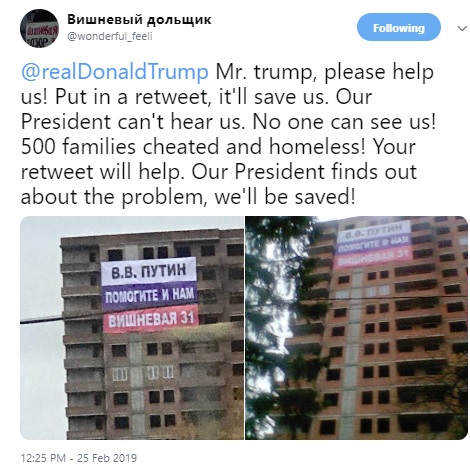Expand the tweet options chevron
This screenshot has width=470, height=471.
(x=462, y=28)
